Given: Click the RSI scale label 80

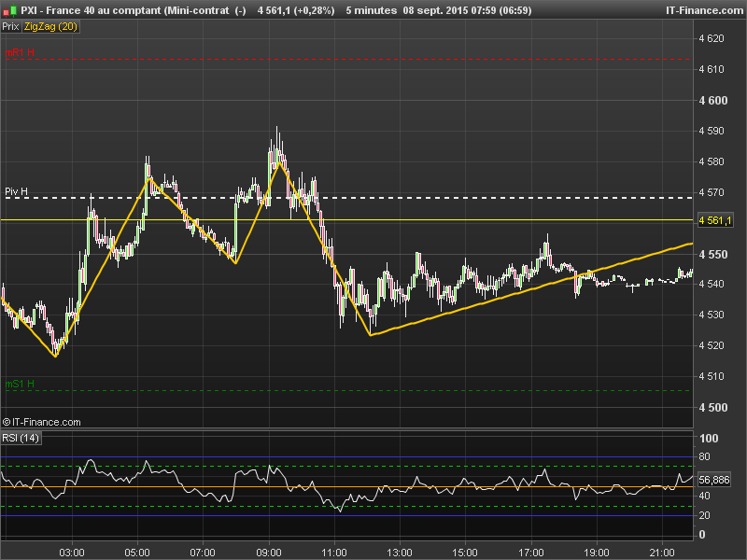Looking at the screenshot, I should 705,456.
